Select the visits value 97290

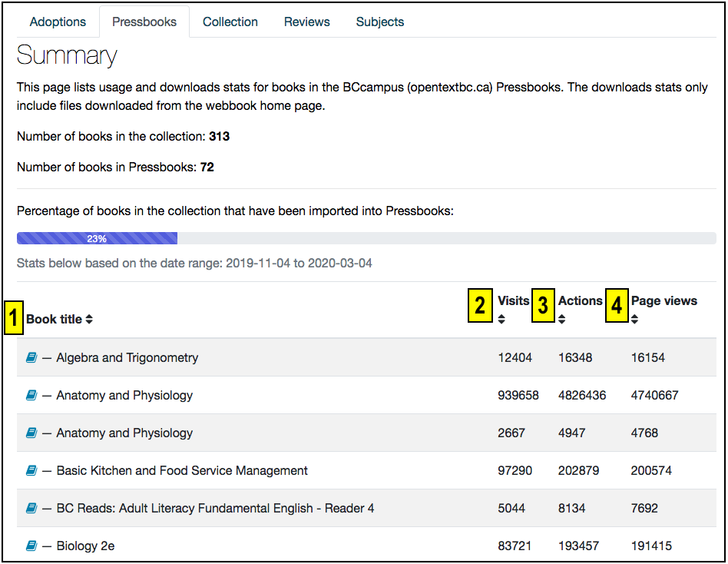(x=515, y=470)
